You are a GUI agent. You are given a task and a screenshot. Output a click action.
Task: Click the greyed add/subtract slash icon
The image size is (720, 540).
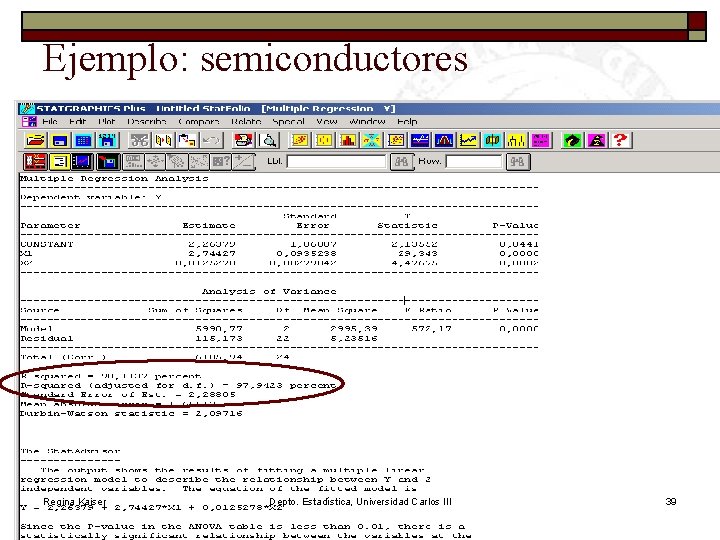point(243,162)
